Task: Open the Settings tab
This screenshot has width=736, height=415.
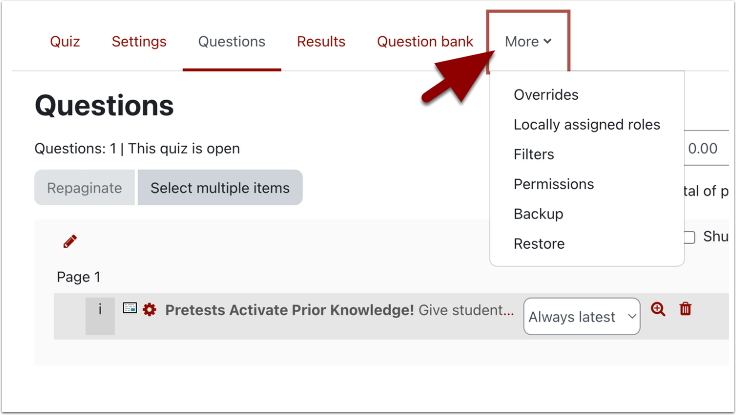Action: pyautogui.click(x=139, y=42)
